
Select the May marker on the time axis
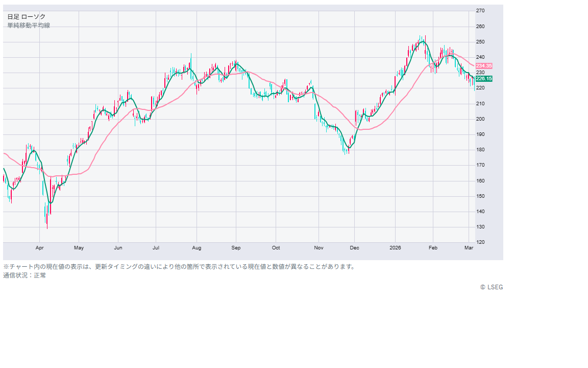pyautogui.click(x=79, y=248)
